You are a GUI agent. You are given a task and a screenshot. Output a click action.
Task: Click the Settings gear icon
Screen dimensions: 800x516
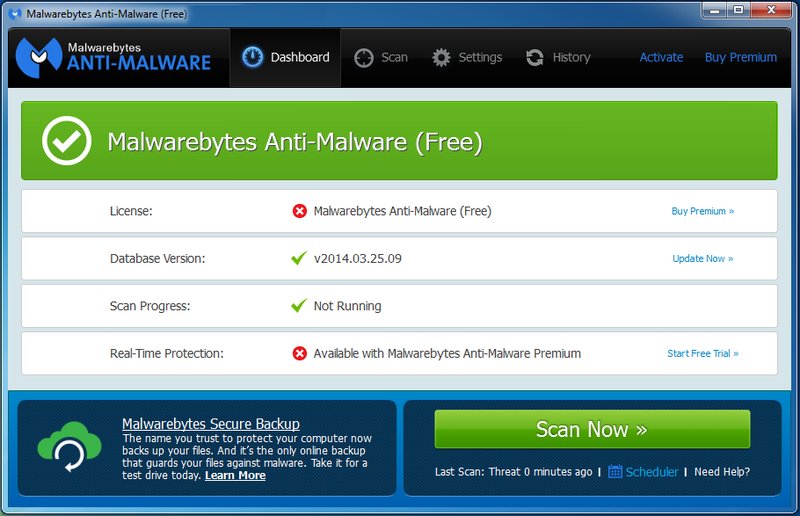(x=441, y=58)
